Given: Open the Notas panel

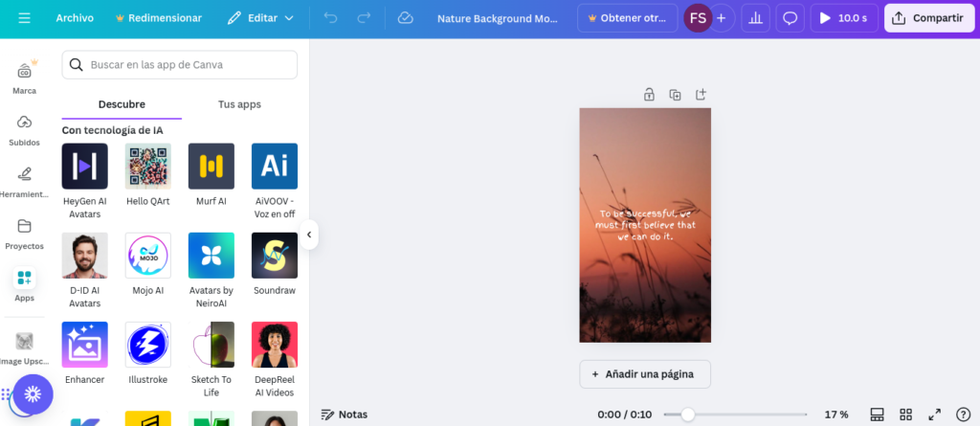Looking at the screenshot, I should [345, 415].
